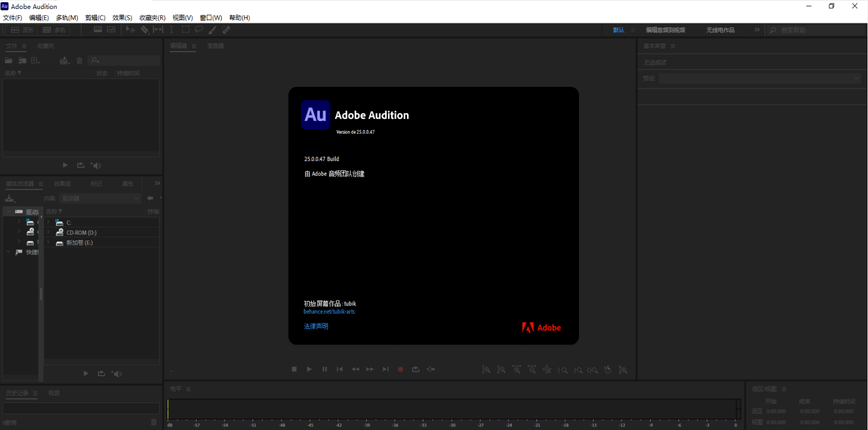The height and width of the screenshot is (430, 868).
Task: Switch to 波形 waveform view
Action: click(x=22, y=30)
